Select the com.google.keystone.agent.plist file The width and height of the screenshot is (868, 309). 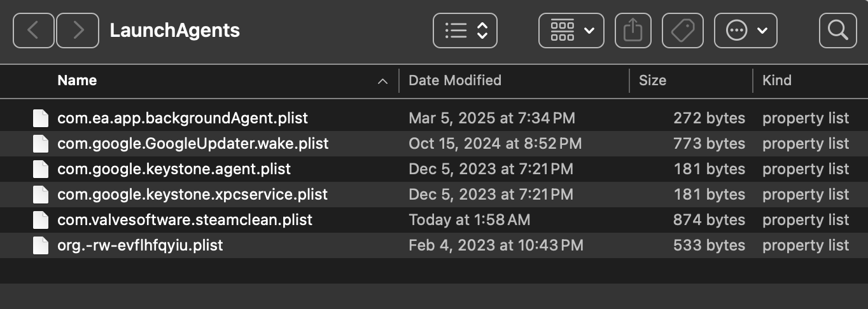click(174, 169)
